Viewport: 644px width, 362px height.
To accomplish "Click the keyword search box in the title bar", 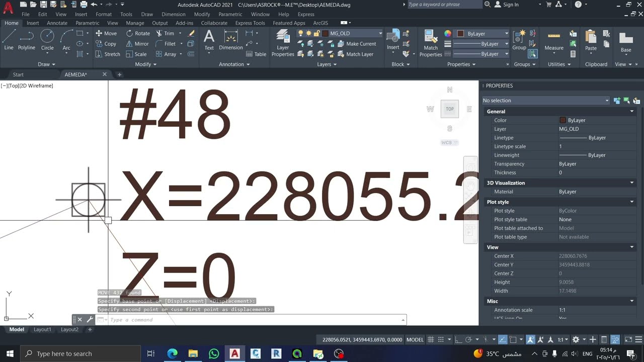I will click(444, 5).
